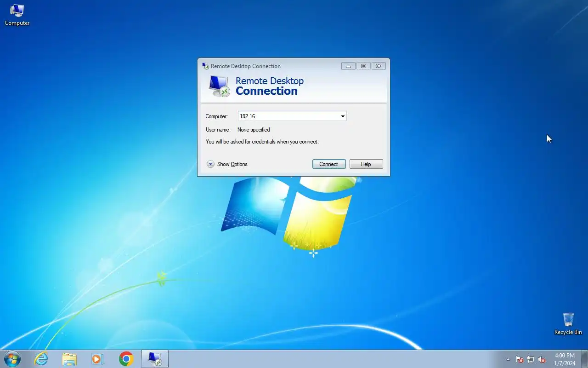The width and height of the screenshot is (588, 368).
Task: Click the Remote Desktop Connection banner logo
Action: pos(219,86)
